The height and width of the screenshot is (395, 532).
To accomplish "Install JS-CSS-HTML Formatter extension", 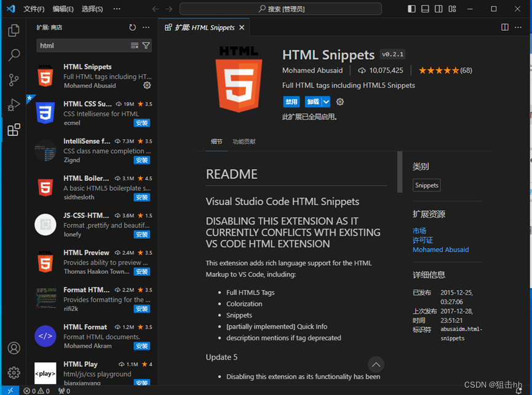I will click(x=142, y=234).
